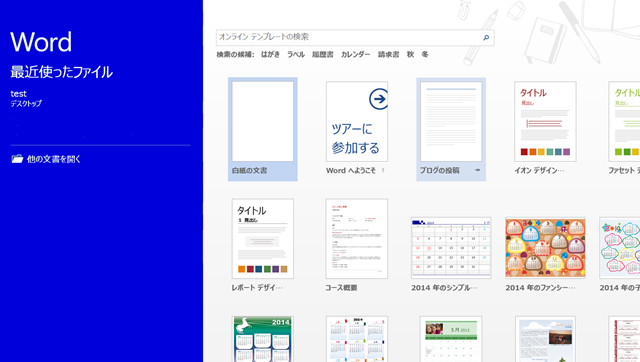Pick the 冬 suggested search
640x362 pixels.
[425, 54]
